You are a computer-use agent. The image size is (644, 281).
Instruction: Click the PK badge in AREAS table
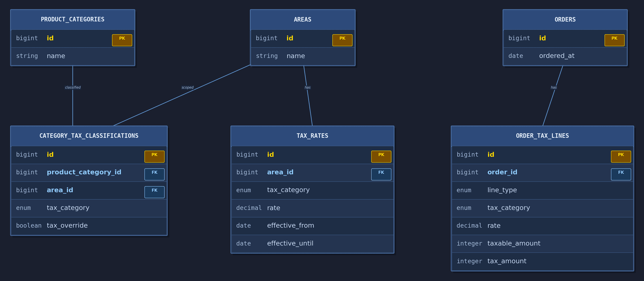pos(342,40)
